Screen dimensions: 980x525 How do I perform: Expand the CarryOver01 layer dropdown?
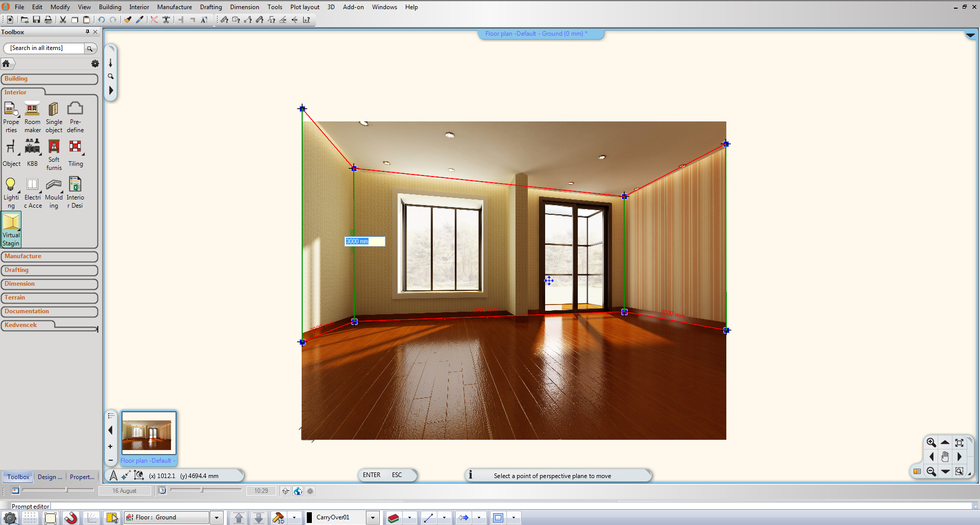(373, 517)
